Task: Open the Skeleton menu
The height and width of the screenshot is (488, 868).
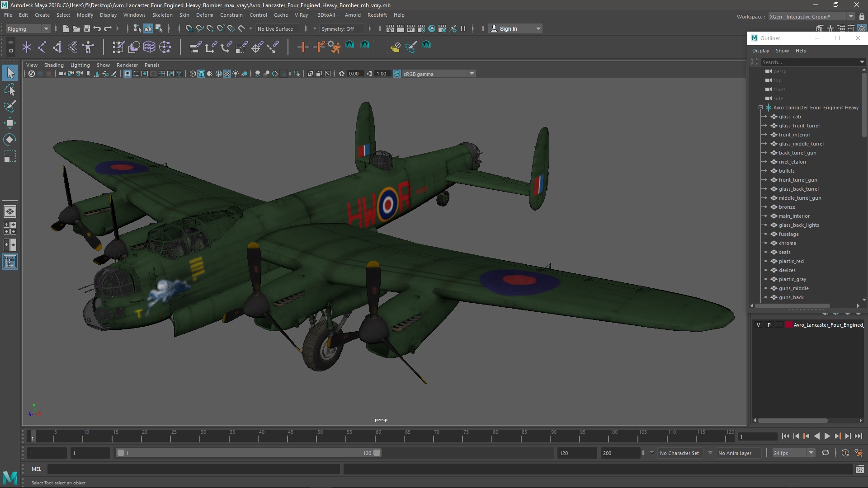Action: click(162, 15)
